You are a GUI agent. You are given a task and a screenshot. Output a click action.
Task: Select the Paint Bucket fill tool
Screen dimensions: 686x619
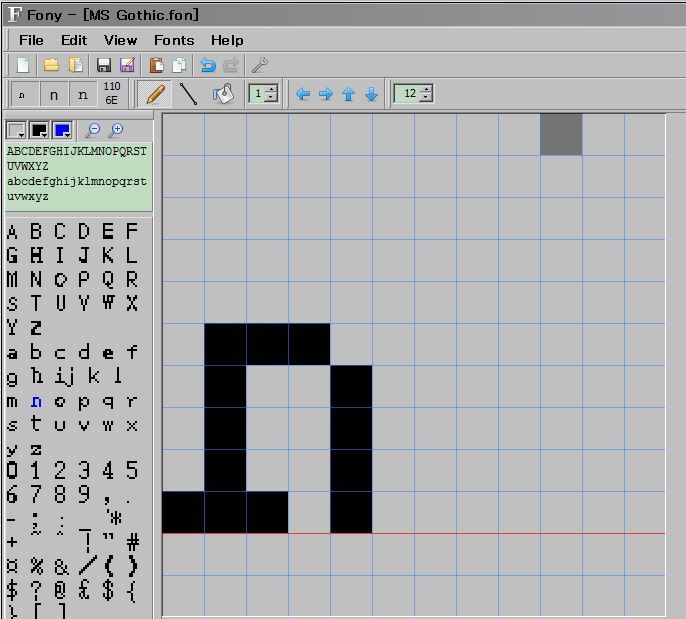click(222, 94)
